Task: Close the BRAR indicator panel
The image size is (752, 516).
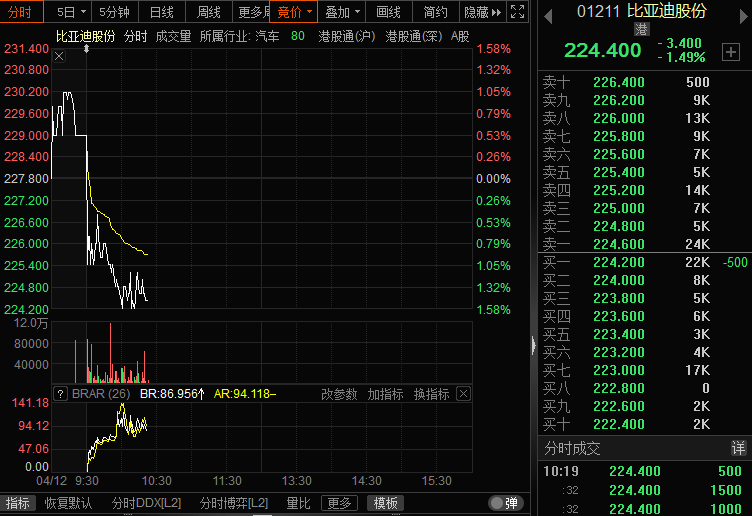Action: click(463, 394)
